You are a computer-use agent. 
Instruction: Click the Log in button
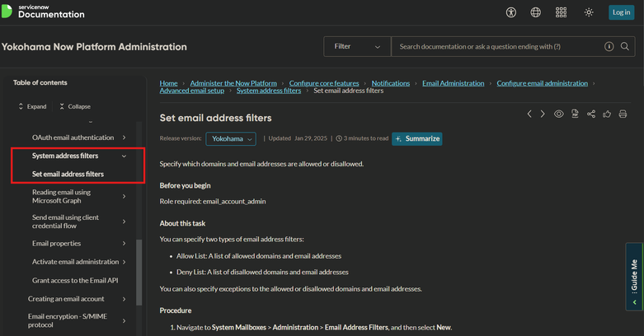point(621,12)
